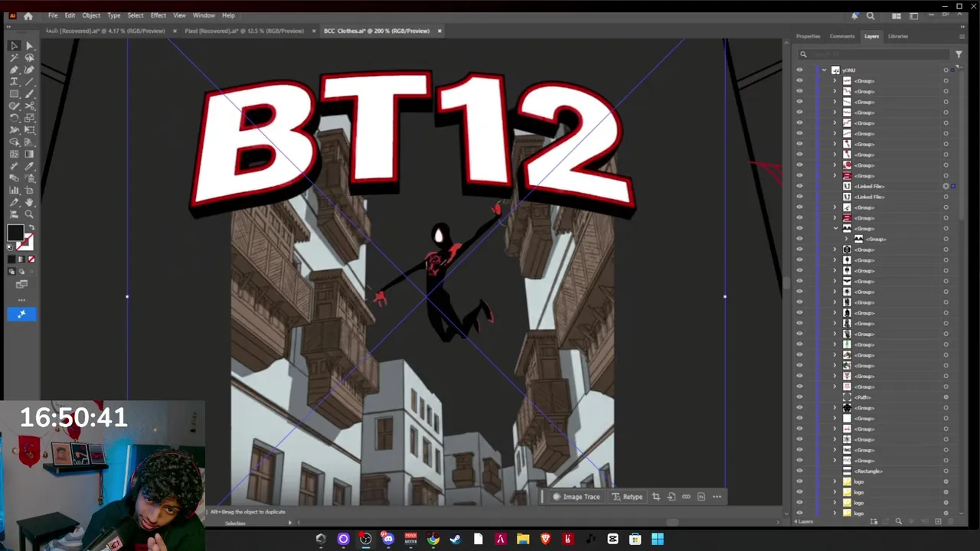Select the Mesh tool
980x551 pixels.
pos(14,154)
